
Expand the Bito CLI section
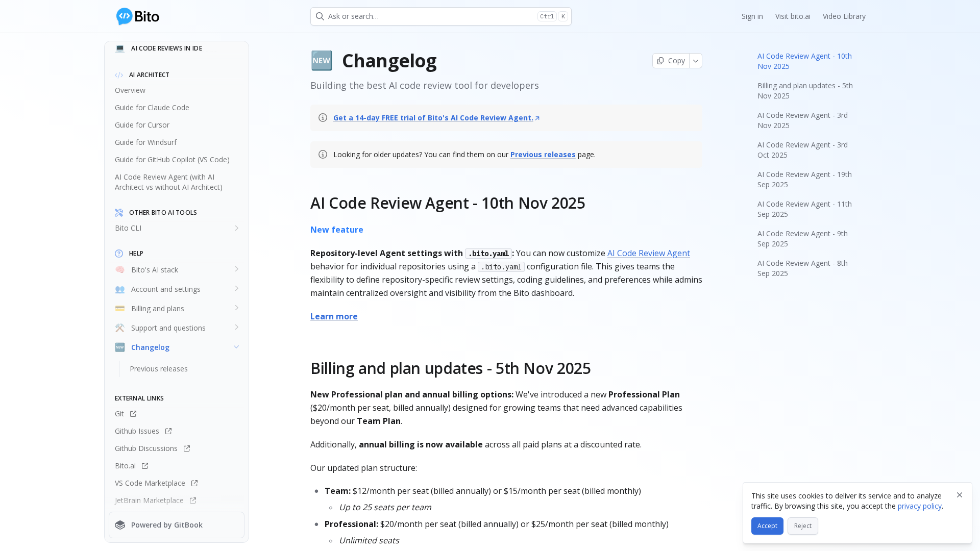point(236,228)
